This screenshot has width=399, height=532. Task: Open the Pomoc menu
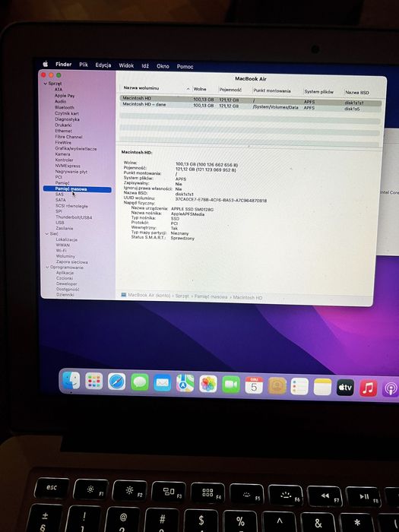coord(185,67)
